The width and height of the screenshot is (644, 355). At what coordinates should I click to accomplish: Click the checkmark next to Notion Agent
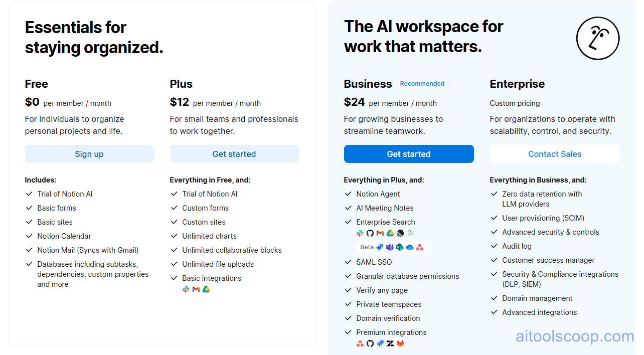point(348,194)
